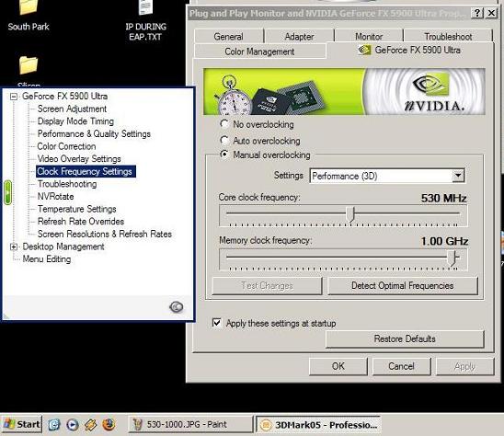Image resolution: width=504 pixels, height=436 pixels.
Task: Launch Firefox from quick launch
Action: click(x=109, y=425)
